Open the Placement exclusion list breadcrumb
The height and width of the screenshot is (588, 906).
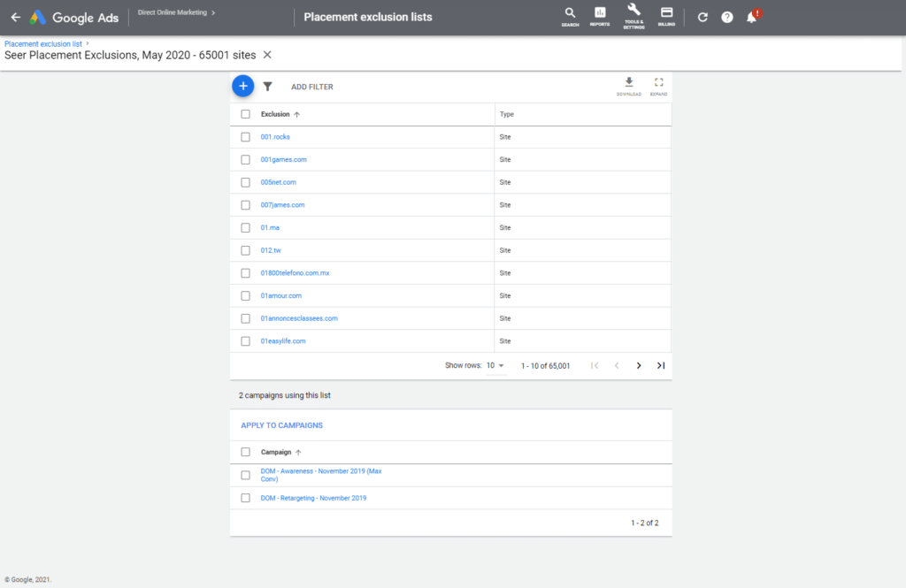pyautogui.click(x=43, y=42)
